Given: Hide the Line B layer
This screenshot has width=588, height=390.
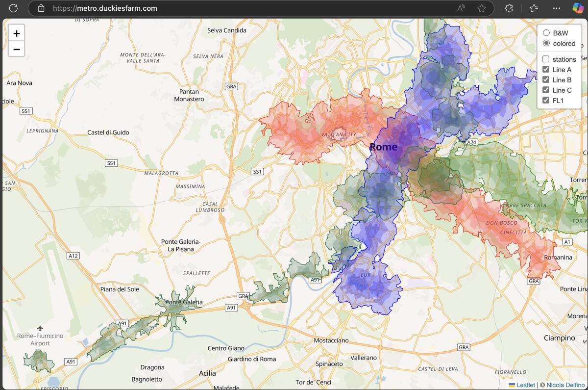Looking at the screenshot, I should pos(546,80).
